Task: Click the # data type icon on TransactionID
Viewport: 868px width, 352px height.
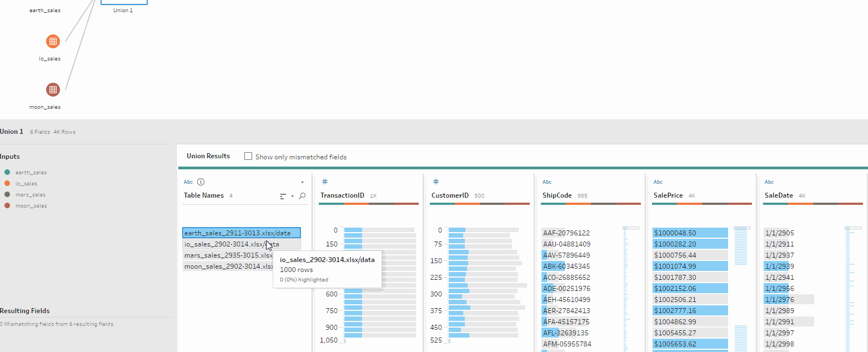Action: pyautogui.click(x=324, y=182)
